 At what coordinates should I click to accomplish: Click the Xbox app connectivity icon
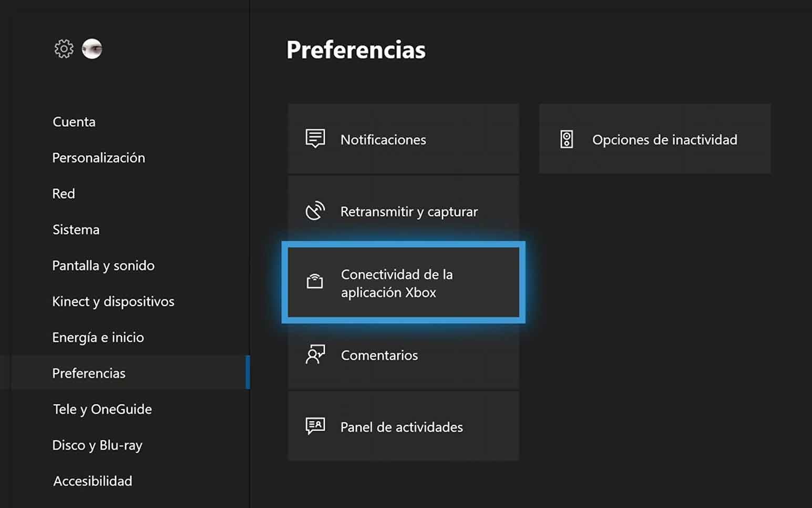click(315, 282)
